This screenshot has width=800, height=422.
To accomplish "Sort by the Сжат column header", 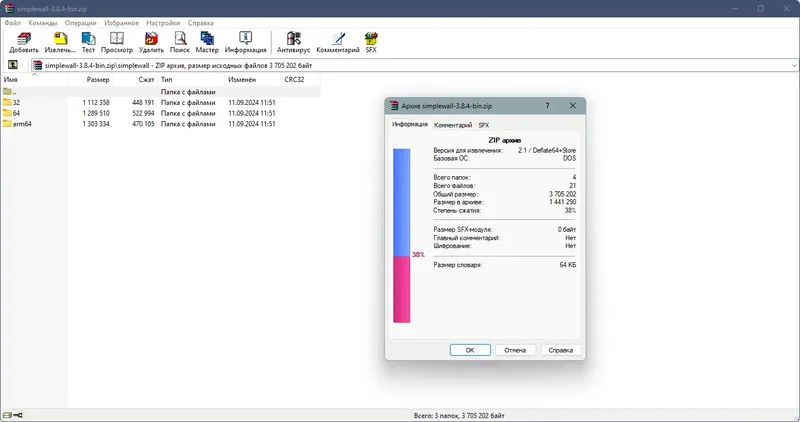I will point(135,80).
